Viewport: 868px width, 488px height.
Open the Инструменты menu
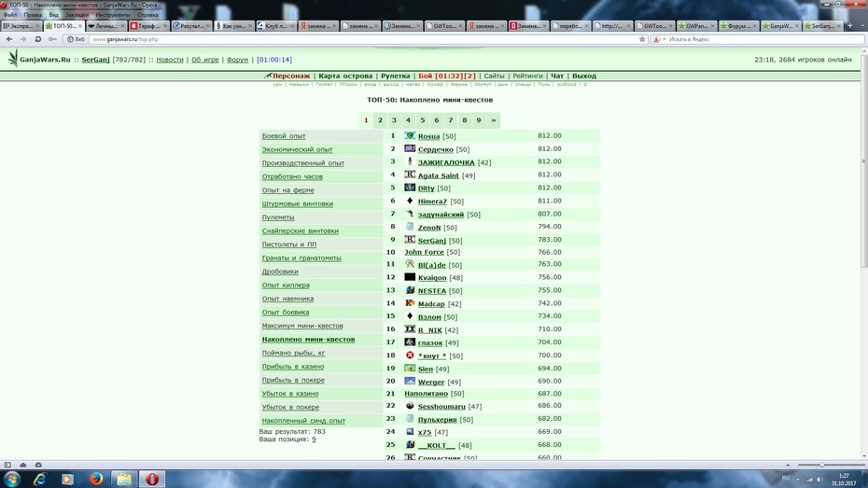(113, 15)
